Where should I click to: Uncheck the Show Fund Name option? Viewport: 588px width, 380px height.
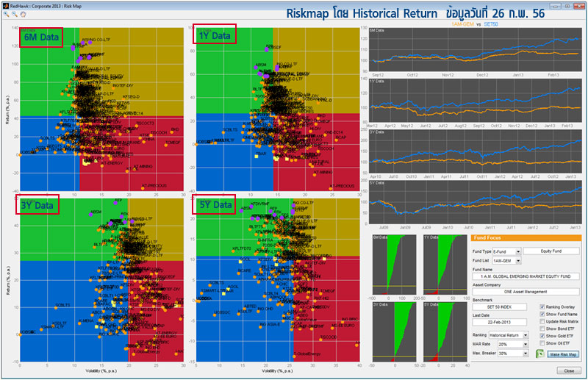pos(543,316)
